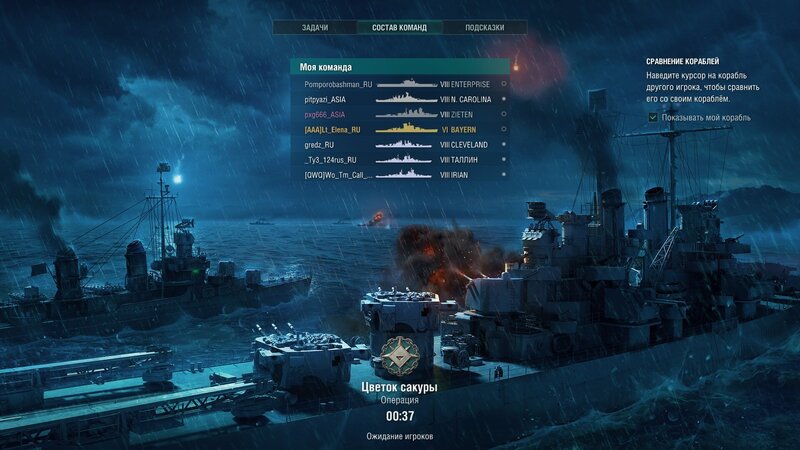Switch to the СОСТАВ КОМАНД tab

[399, 28]
